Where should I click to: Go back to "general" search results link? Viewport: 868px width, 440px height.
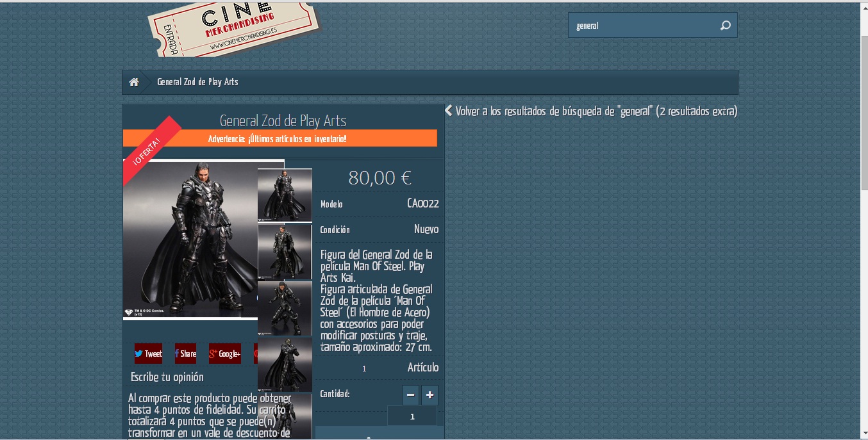[x=596, y=111]
